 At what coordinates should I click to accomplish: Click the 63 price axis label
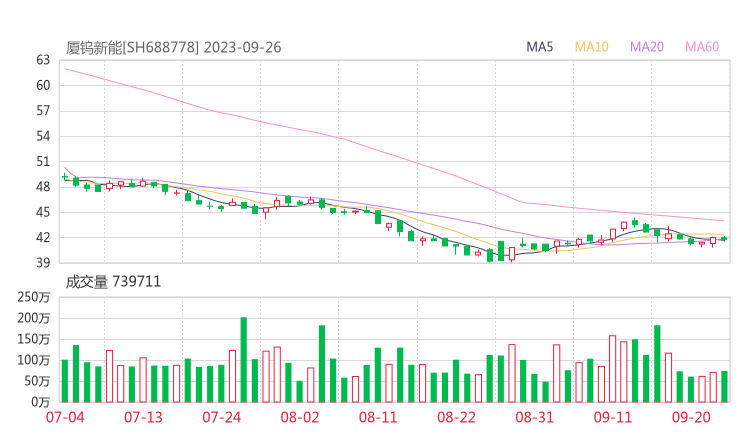tap(42, 60)
